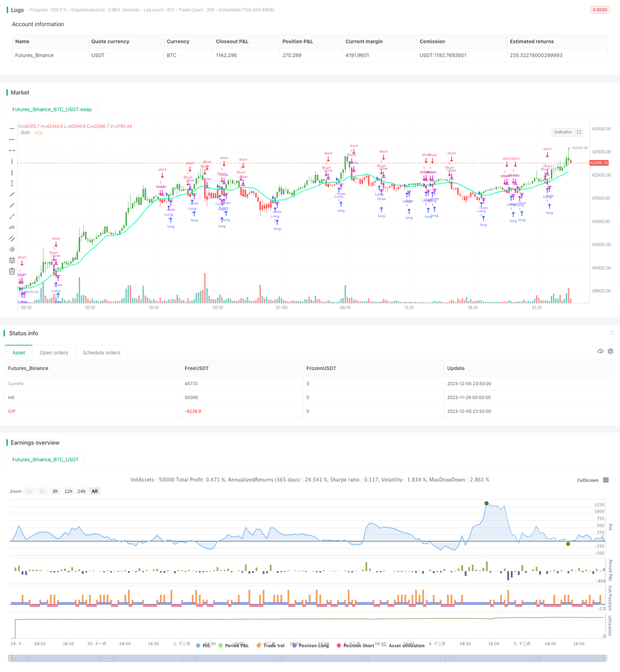
Task: Open the Indicator dropdown on the chart
Action: [x=568, y=132]
